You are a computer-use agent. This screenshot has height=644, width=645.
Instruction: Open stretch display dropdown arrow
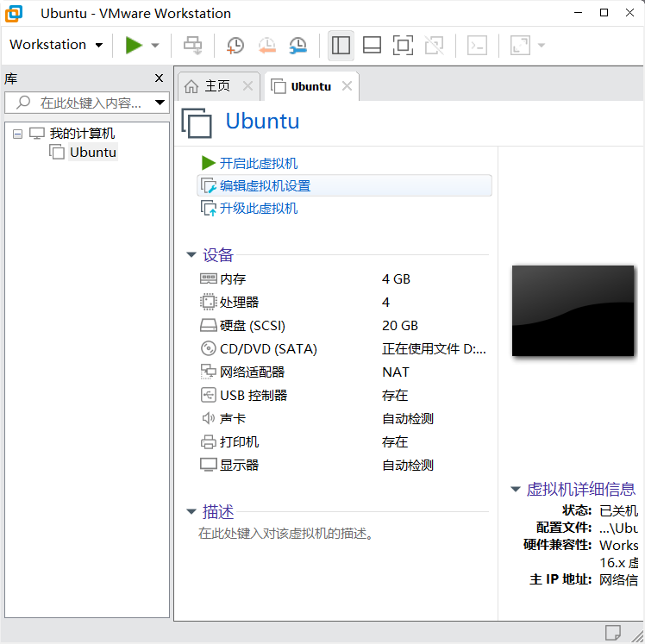[x=542, y=45]
